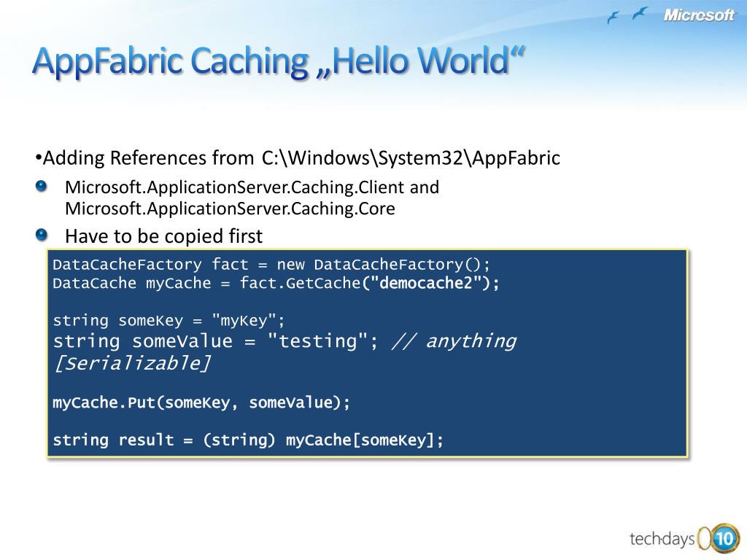Click the code line containing GetCache("democache2")
747x560 pixels.
(276, 284)
